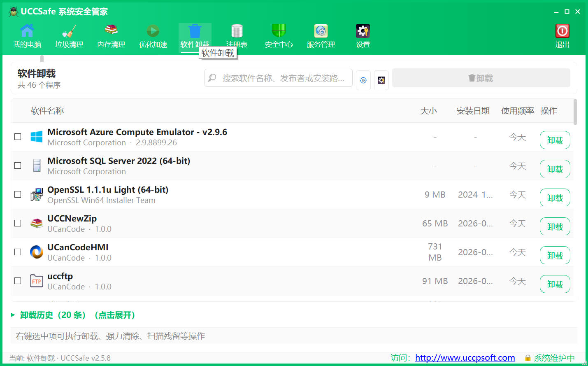Click the large grey 卸载 batch button

pos(481,78)
